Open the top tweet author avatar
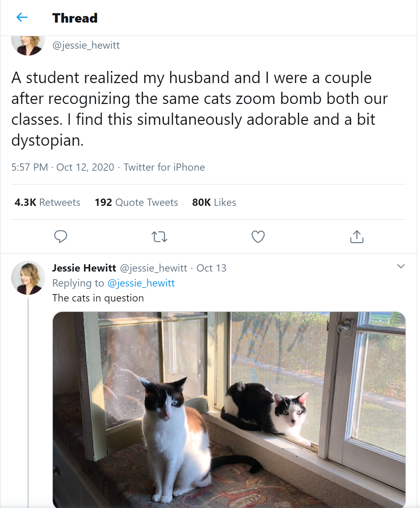420x508 pixels. [x=28, y=45]
